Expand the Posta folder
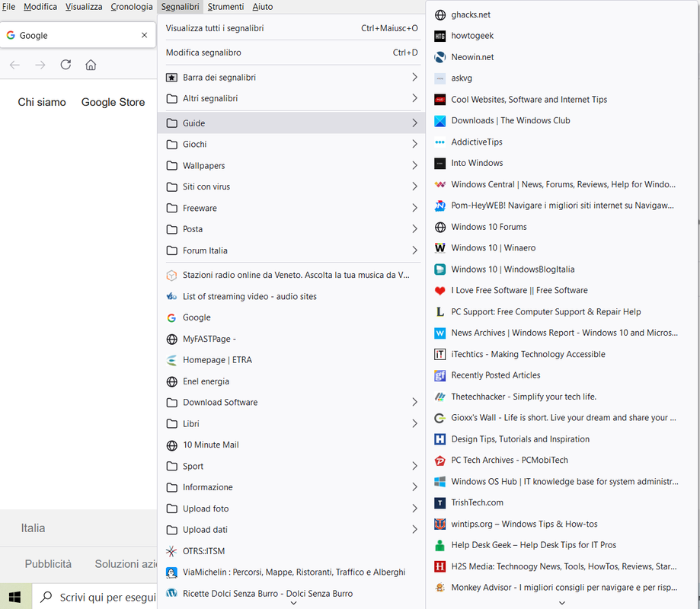 292,229
